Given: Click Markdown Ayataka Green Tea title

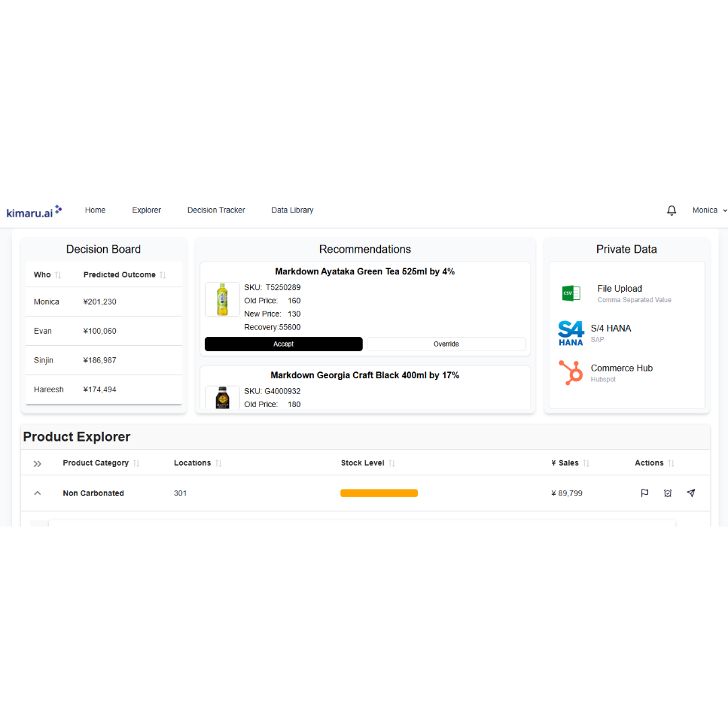Looking at the screenshot, I should click(x=365, y=272).
